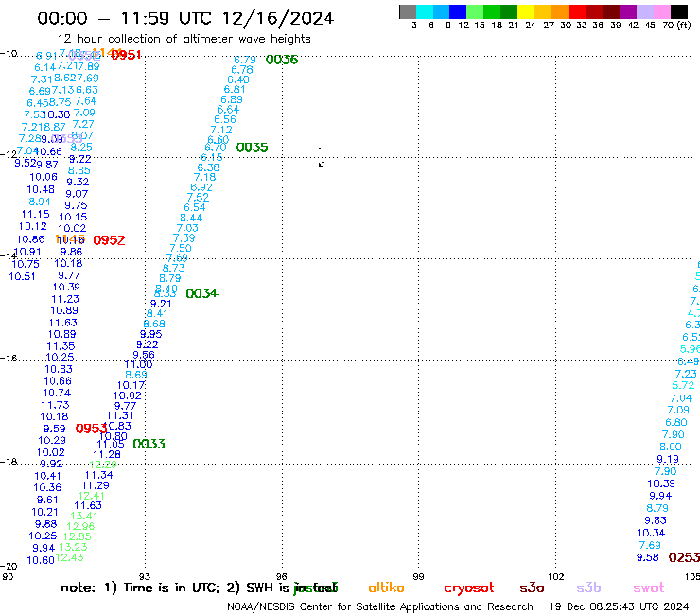Pick the black swatch at the color scale end
This screenshot has height=615, width=700.
point(679,11)
